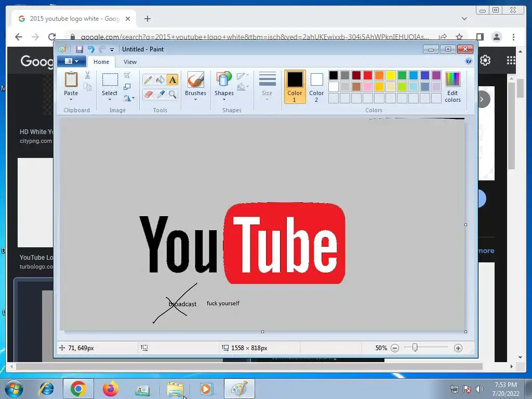Click the Redo arrow in Paint title bar
This screenshot has height=399, width=532.
[102, 49]
